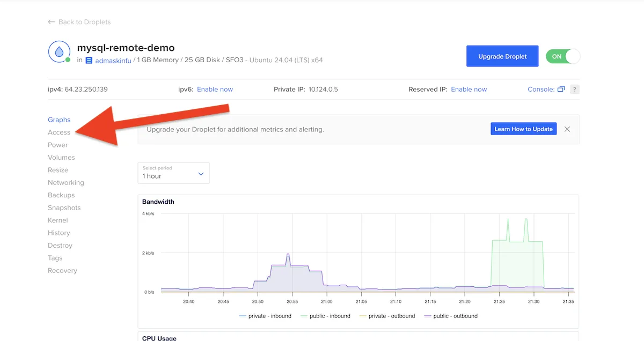Open the Kernel sidebar tab

point(58,220)
